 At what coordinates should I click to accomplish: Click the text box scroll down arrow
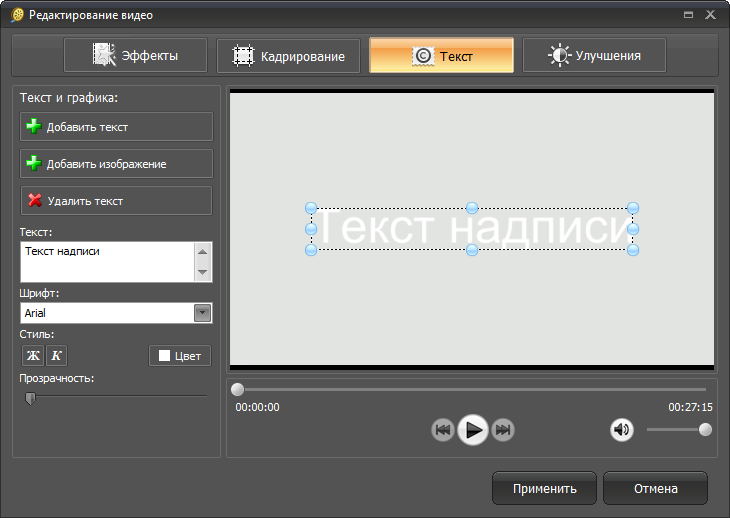click(x=203, y=272)
